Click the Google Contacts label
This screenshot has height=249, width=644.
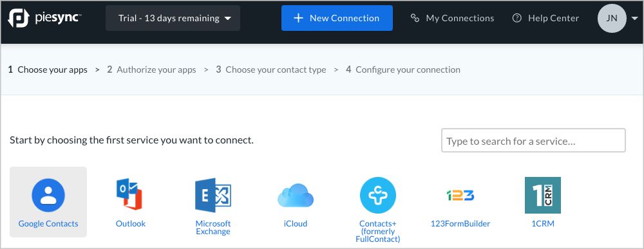tap(48, 223)
